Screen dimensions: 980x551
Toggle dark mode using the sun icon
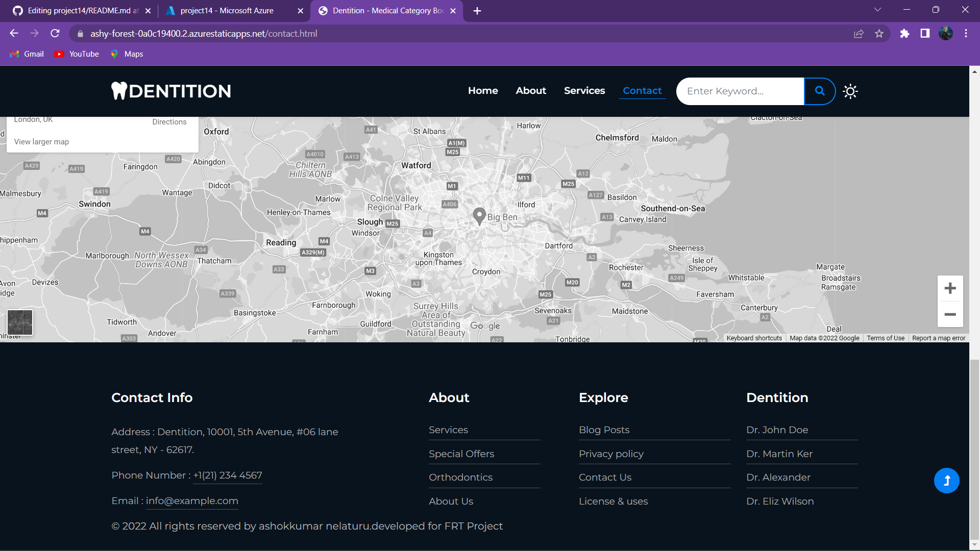(850, 91)
